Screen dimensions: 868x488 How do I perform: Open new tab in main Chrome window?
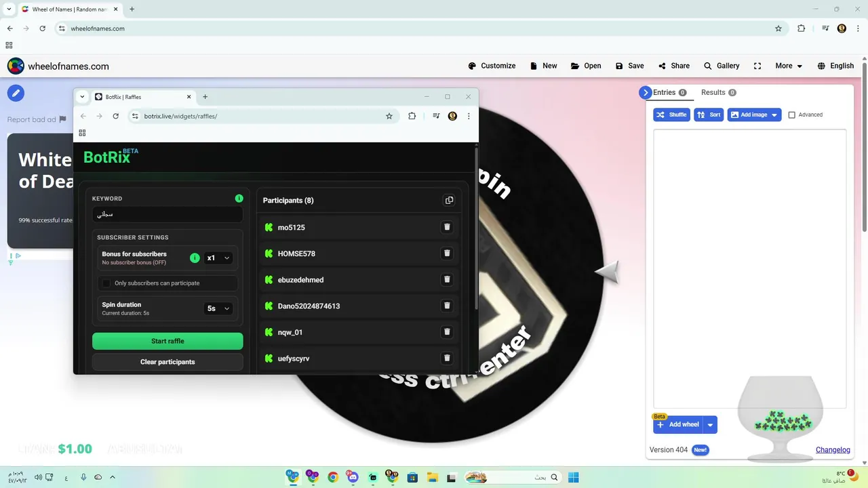132,9
